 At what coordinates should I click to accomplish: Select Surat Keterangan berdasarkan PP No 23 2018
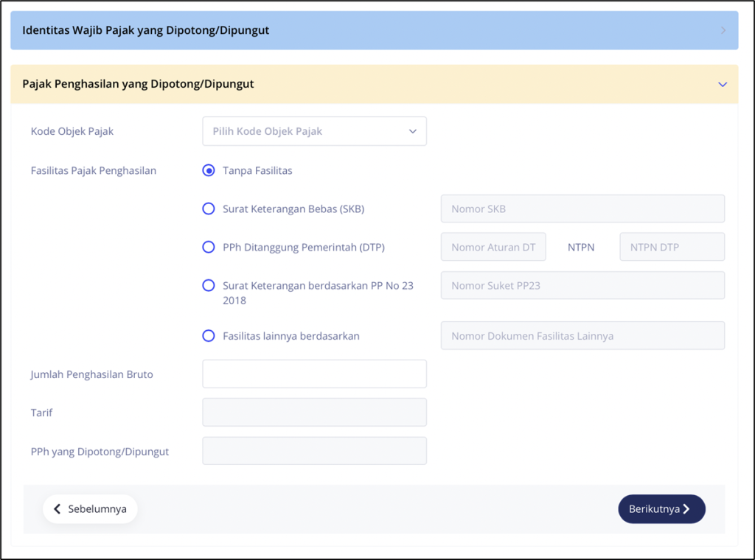point(208,286)
